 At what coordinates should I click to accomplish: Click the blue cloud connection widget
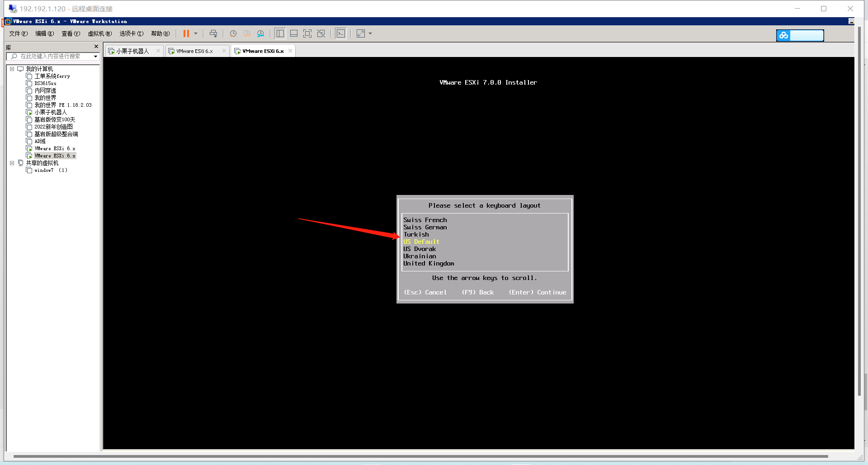tap(800, 35)
